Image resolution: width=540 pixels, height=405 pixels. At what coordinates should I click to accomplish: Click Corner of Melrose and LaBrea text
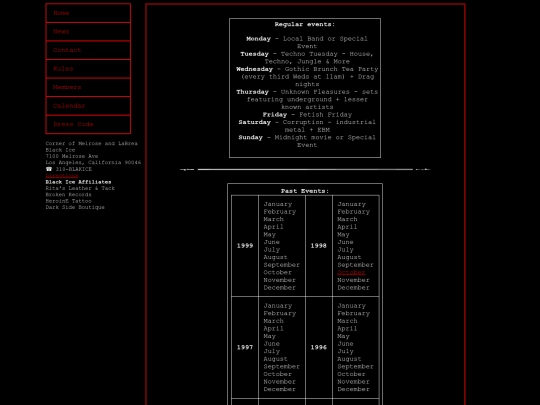[x=91, y=143]
